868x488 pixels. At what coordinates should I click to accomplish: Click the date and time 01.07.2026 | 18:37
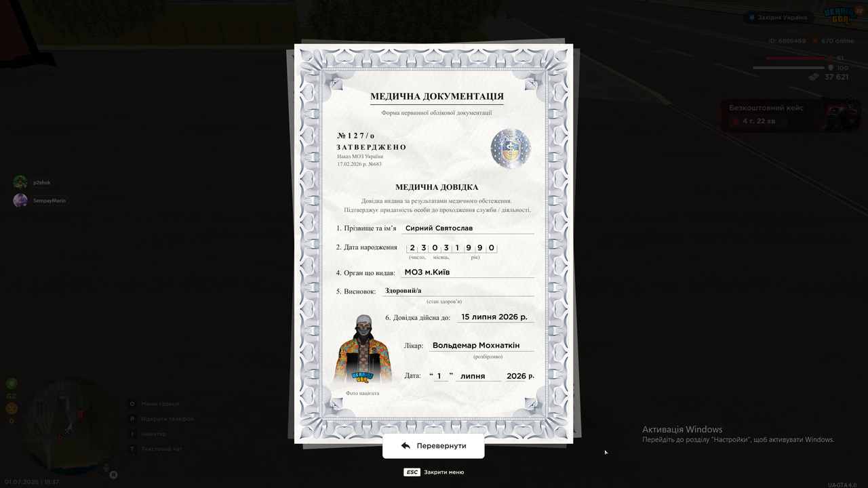click(x=32, y=482)
